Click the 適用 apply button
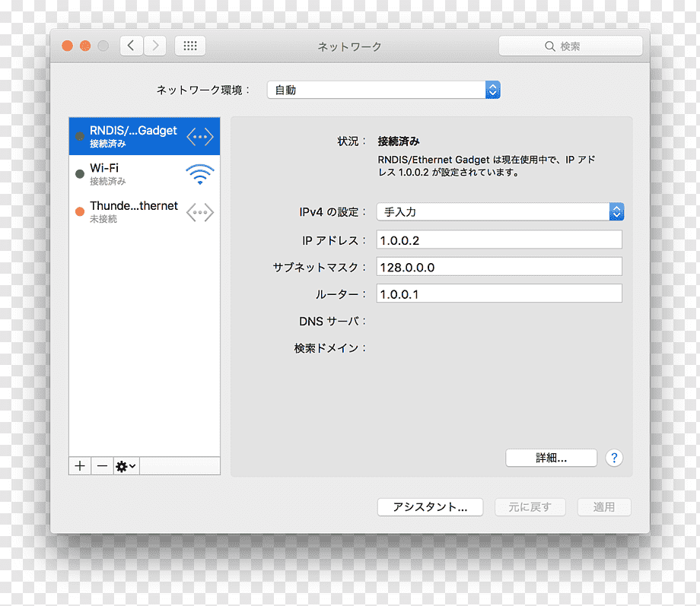 coord(604,507)
